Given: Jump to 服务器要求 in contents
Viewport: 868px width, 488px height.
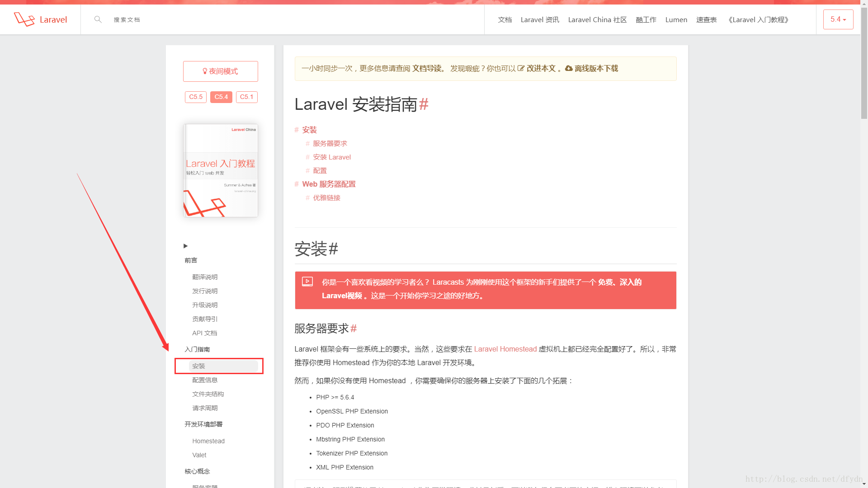Looking at the screenshot, I should [x=330, y=144].
